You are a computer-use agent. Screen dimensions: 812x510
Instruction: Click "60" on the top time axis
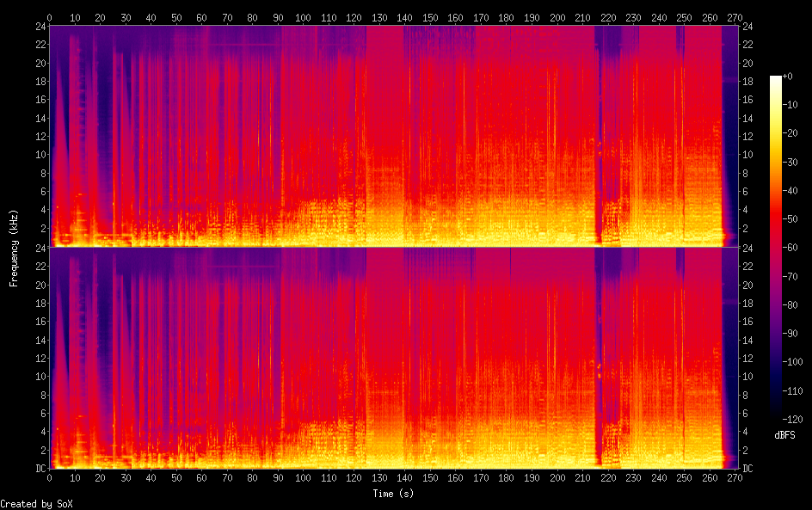tap(201, 17)
